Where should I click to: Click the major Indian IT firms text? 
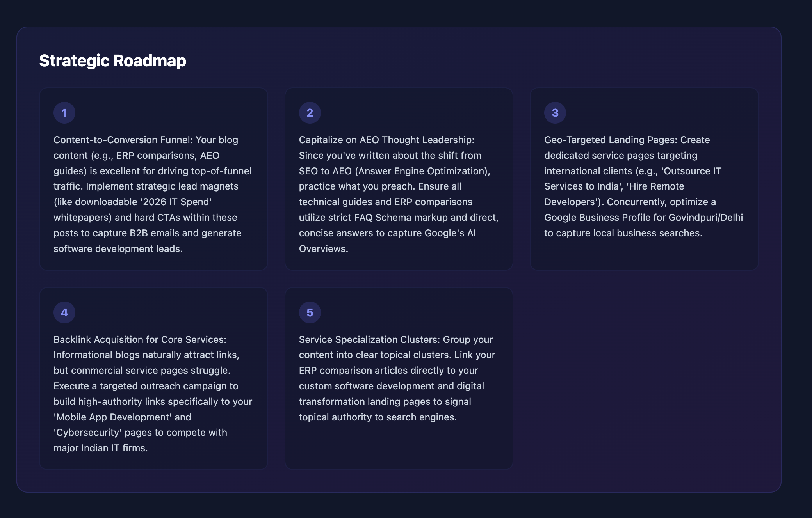(x=100, y=448)
